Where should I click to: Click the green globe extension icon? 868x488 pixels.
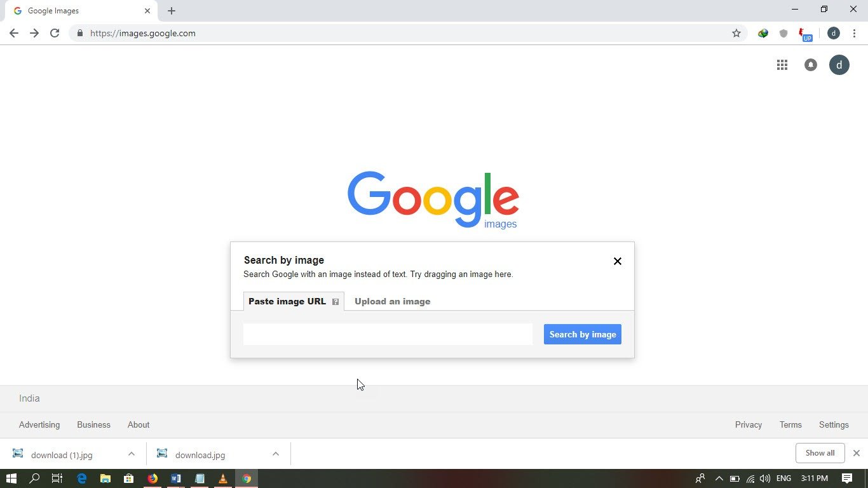point(763,33)
